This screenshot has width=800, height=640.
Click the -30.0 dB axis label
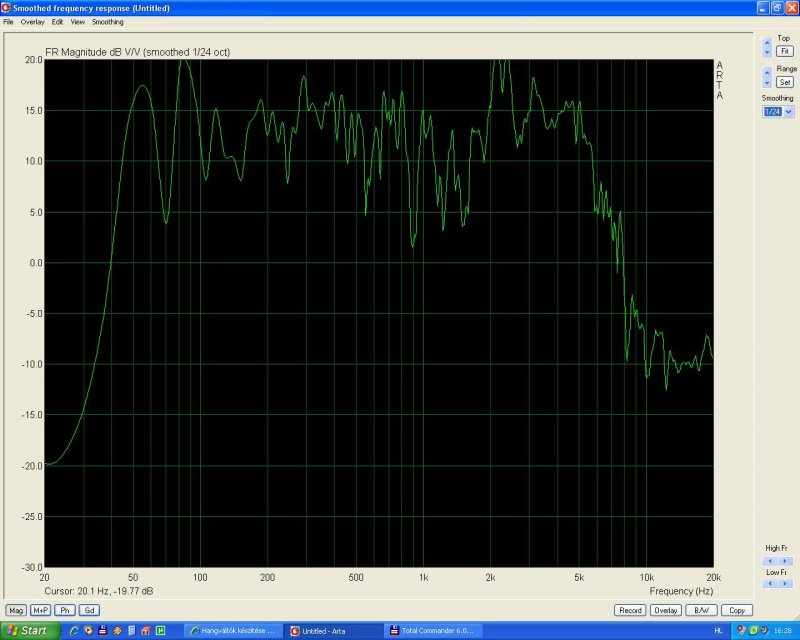click(x=32, y=567)
